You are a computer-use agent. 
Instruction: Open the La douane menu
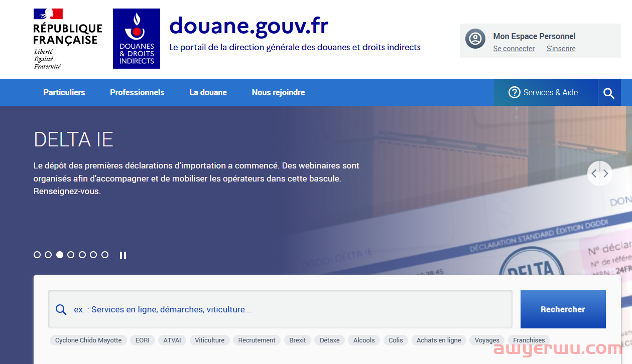tap(208, 92)
